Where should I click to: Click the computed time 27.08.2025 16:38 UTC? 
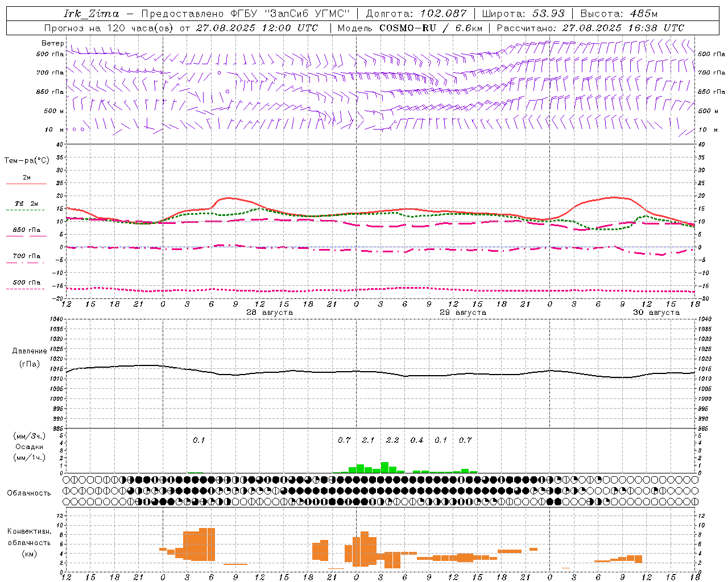[x=623, y=28]
